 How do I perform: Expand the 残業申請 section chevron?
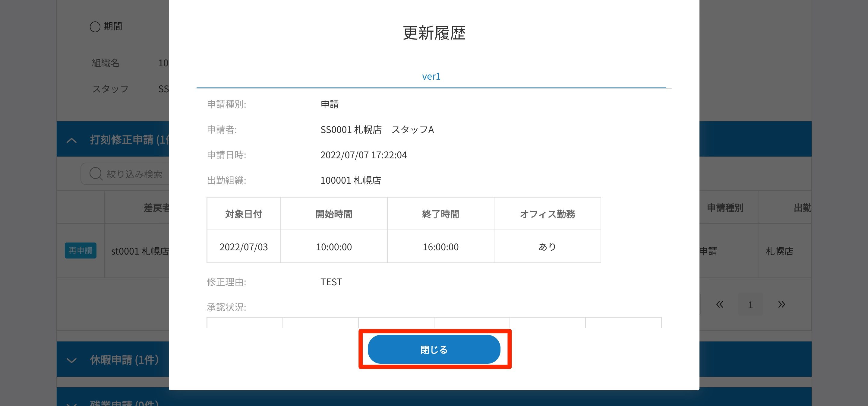pos(71,403)
